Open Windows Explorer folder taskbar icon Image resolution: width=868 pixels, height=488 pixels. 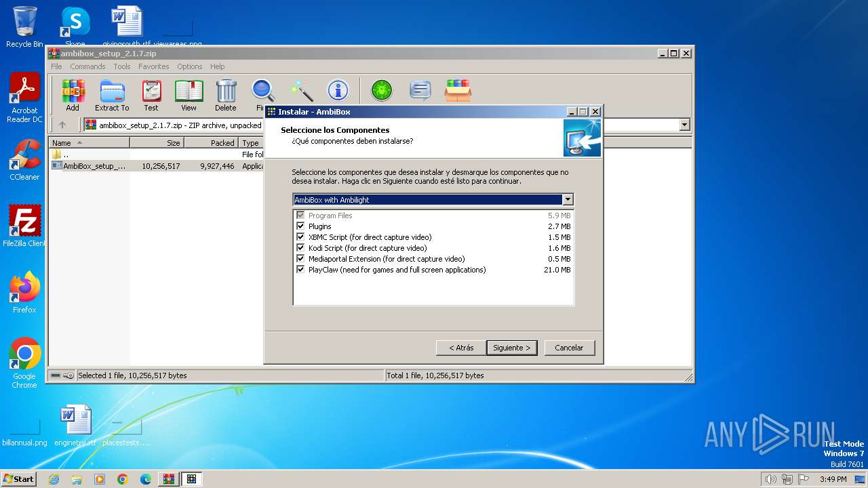pos(77,479)
